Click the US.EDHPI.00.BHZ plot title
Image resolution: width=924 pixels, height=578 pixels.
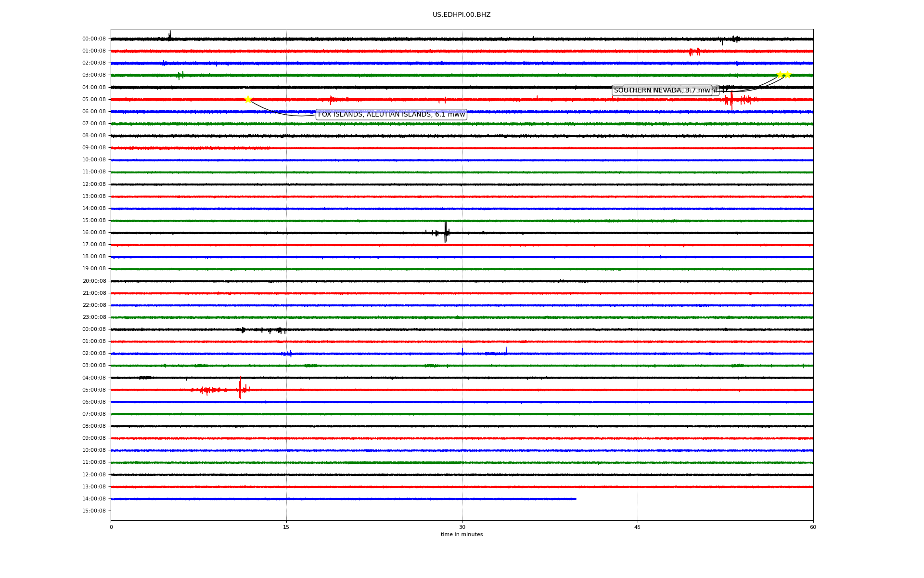[x=462, y=15]
